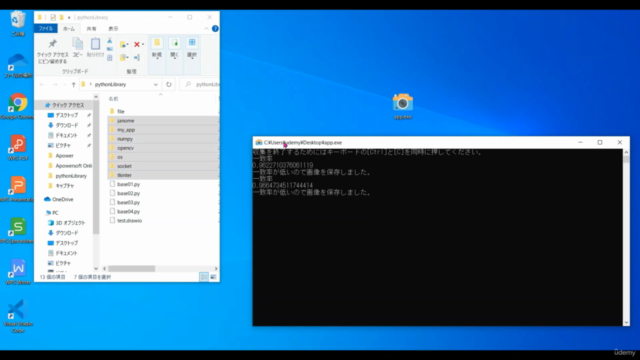640x360 pixels.
Task: Switch to large icons view icon
Action: [x=213, y=277]
